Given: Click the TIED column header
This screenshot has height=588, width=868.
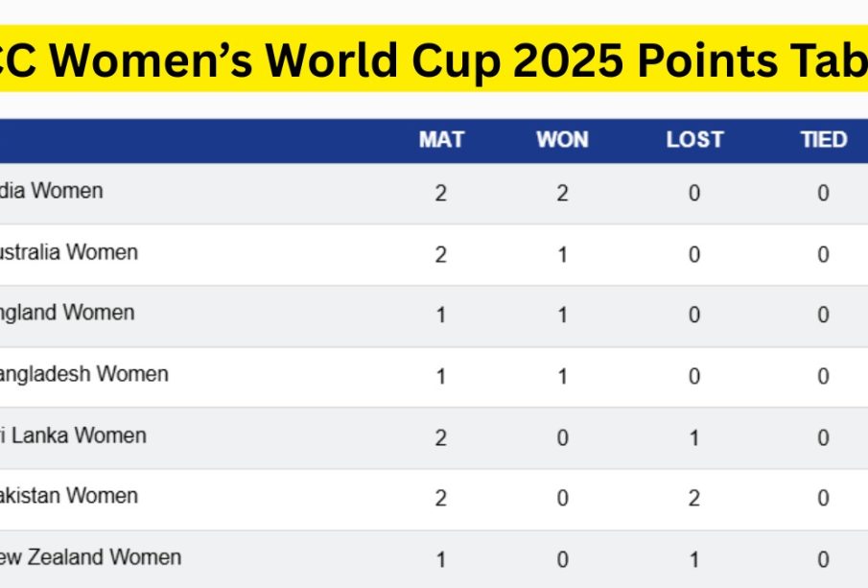Looking at the screenshot, I should coord(824,140).
